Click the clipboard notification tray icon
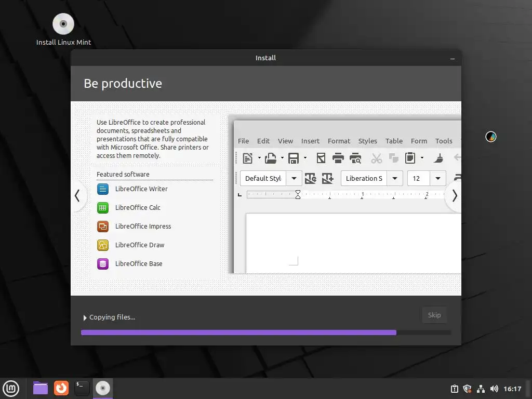This screenshot has height=399, width=532. (x=454, y=389)
